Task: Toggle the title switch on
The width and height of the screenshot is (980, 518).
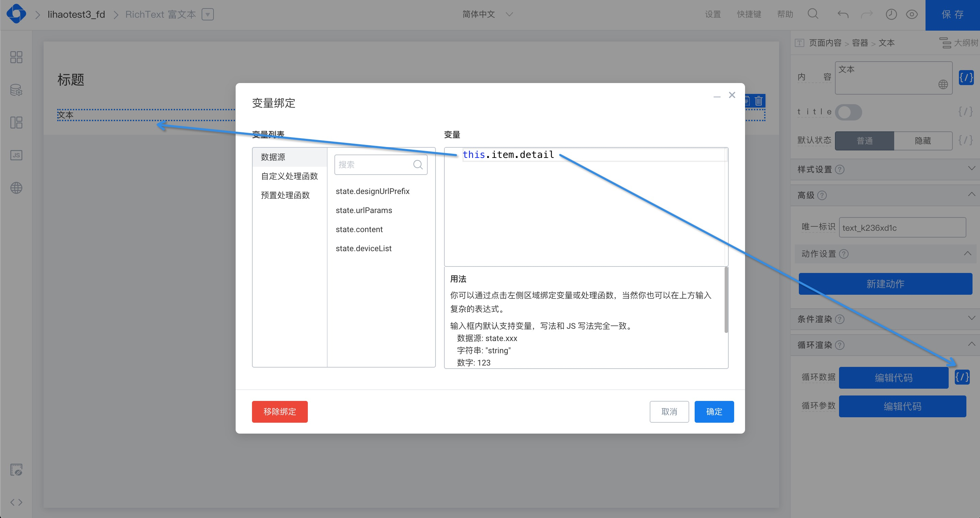Action: pos(848,112)
